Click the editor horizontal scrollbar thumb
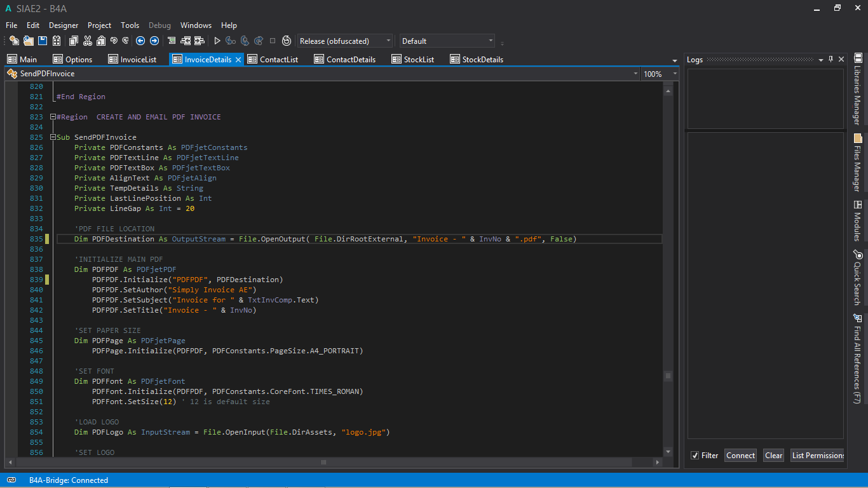 [x=324, y=463]
